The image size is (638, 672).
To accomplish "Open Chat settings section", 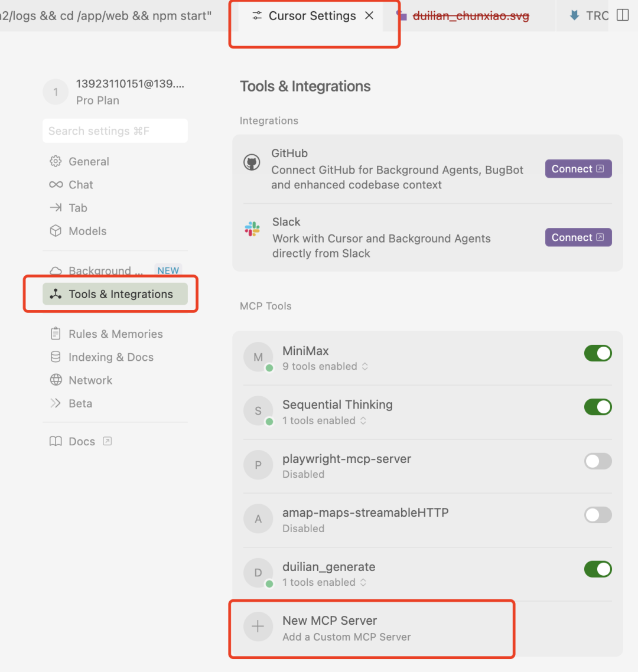I will tap(115, 185).
